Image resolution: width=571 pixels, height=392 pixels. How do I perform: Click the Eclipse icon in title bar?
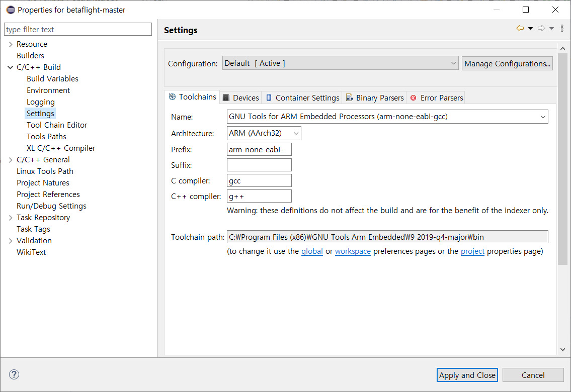pos(11,10)
